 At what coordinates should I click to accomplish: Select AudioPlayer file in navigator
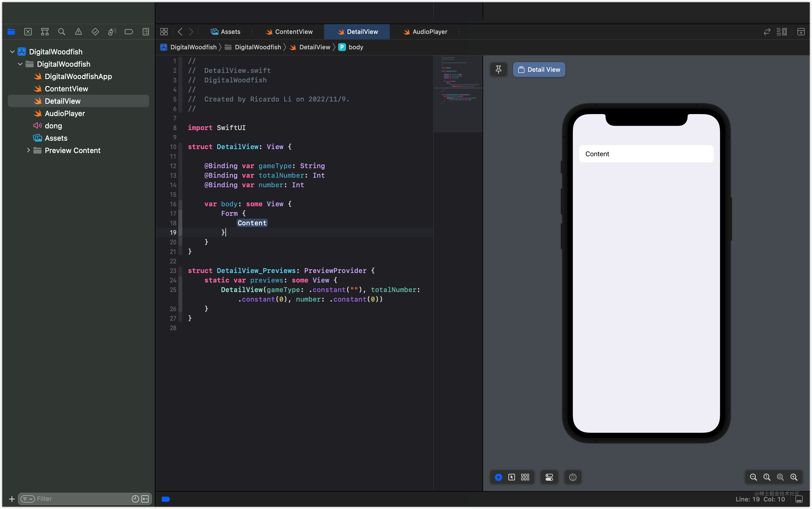[x=79, y=114]
